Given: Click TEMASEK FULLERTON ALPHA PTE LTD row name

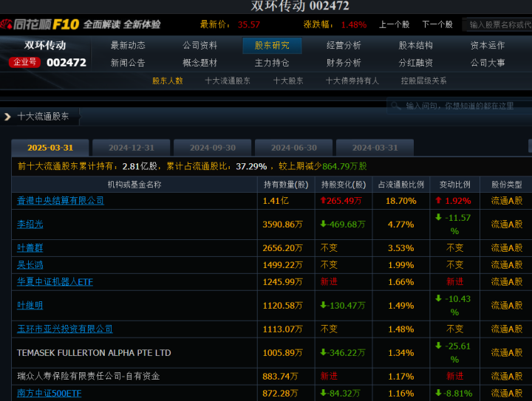Looking at the screenshot, I should pyautogui.click(x=94, y=353).
